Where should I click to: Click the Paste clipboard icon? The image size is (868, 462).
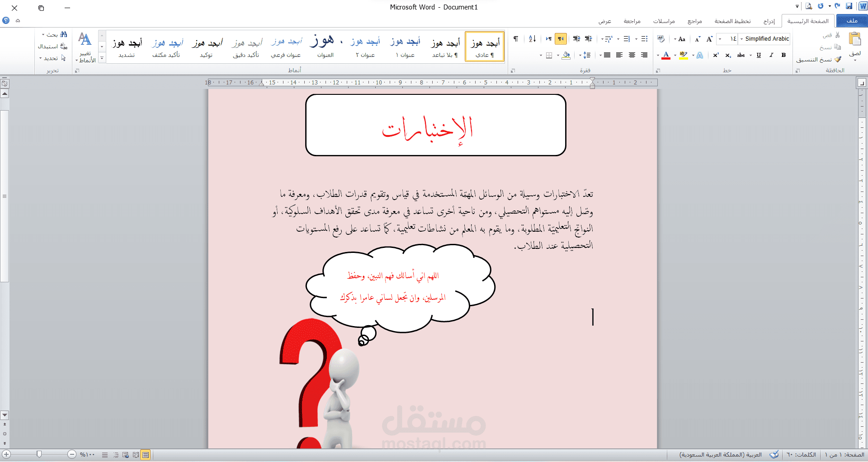click(854, 39)
